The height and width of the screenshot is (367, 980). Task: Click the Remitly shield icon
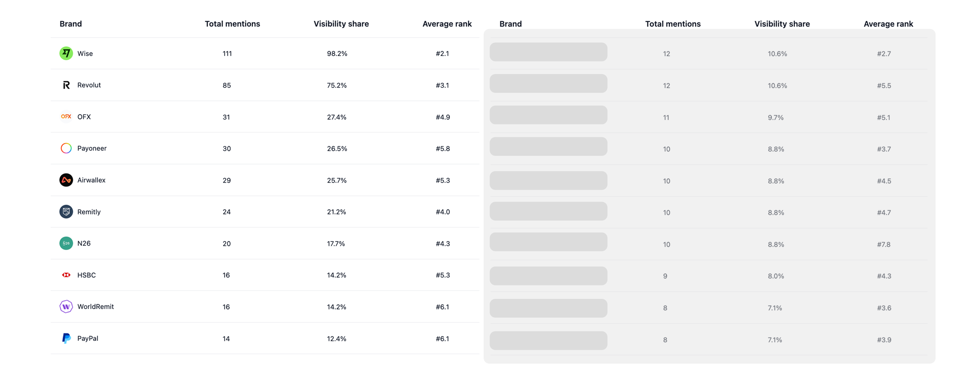click(x=66, y=212)
